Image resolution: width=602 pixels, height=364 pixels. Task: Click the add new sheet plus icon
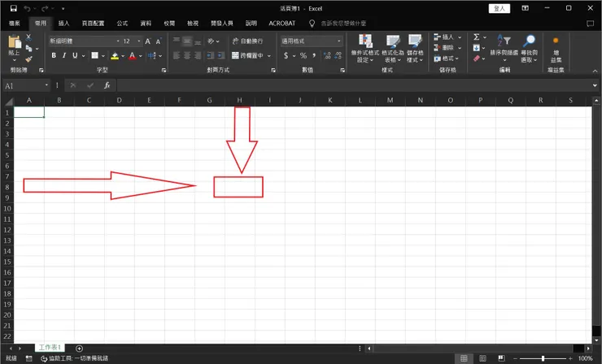pyautogui.click(x=79, y=349)
